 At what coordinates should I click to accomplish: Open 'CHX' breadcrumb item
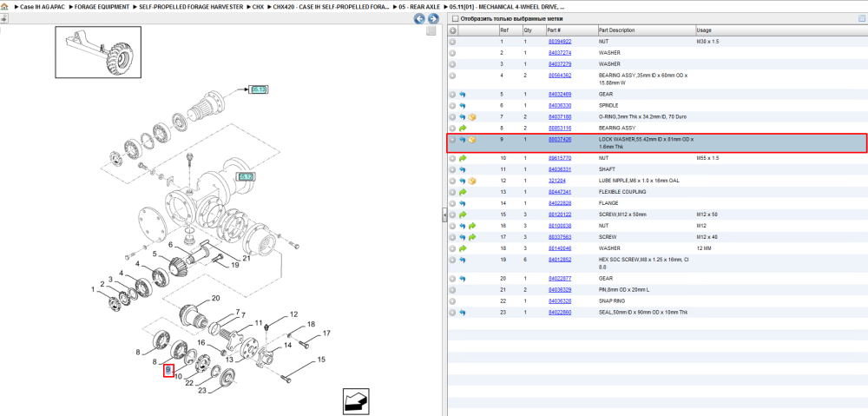(x=258, y=7)
